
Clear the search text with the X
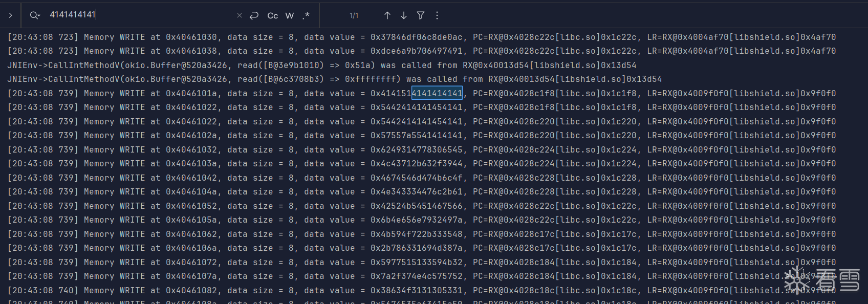point(239,15)
